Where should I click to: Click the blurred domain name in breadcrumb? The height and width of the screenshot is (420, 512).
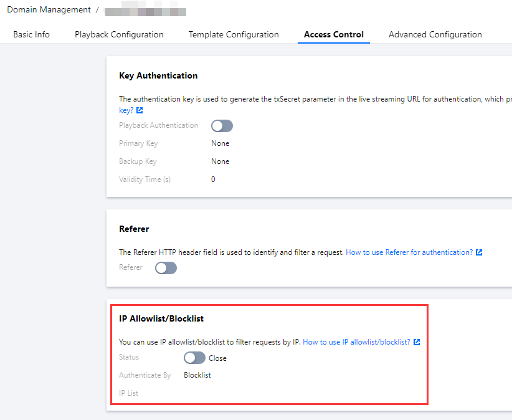click(x=146, y=11)
